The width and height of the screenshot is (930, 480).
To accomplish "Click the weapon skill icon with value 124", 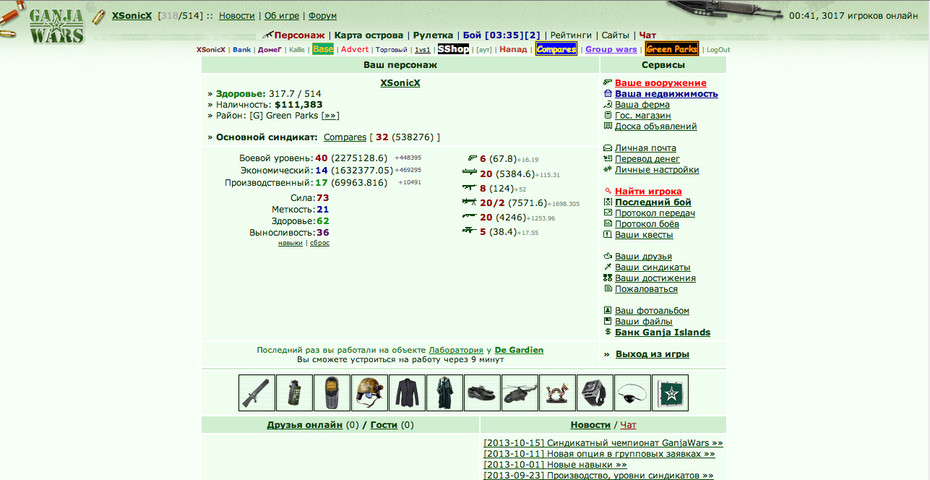I will [470, 188].
